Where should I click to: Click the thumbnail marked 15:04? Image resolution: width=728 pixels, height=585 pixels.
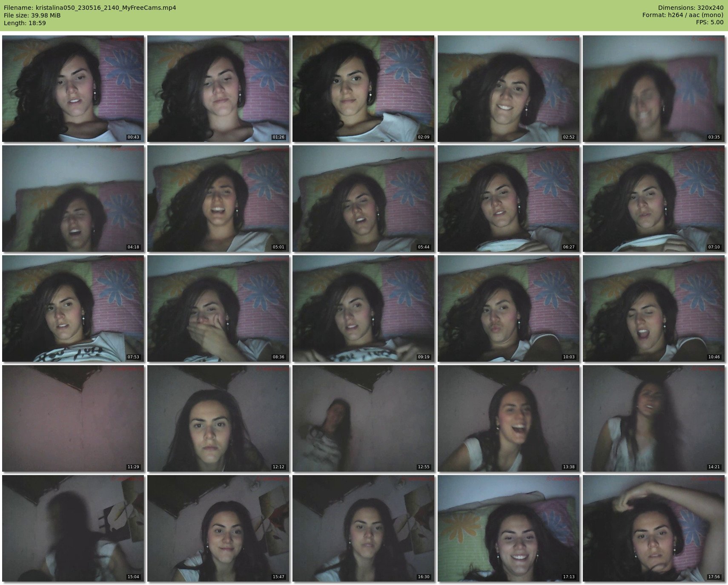tap(73, 528)
